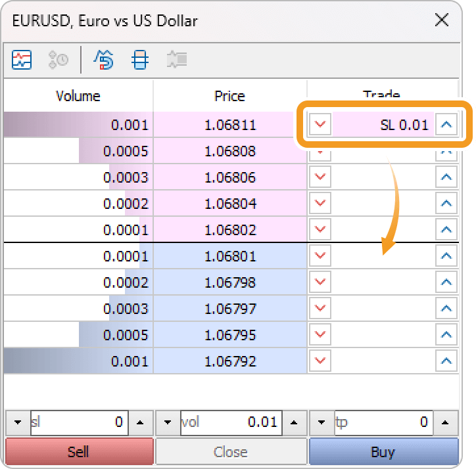Image resolution: width=476 pixels, height=469 pixels.
Task: Select the price cell 1.06798
Action: tap(230, 282)
